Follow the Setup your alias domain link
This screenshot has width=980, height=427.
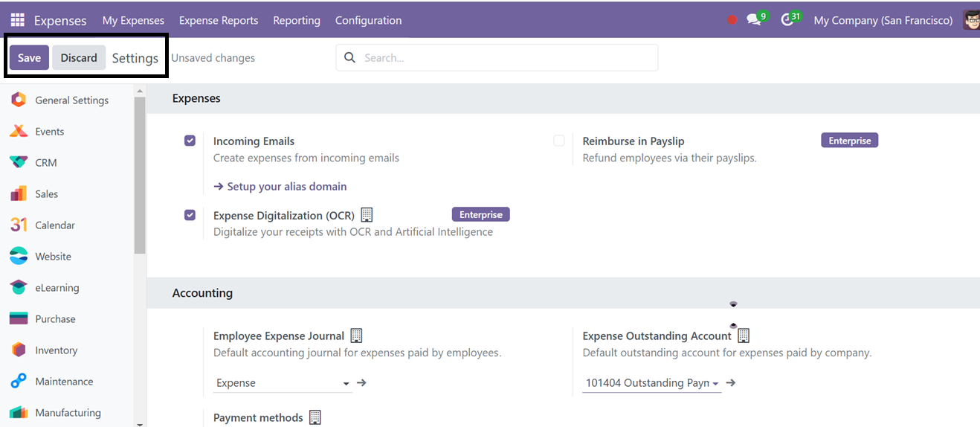[280, 186]
